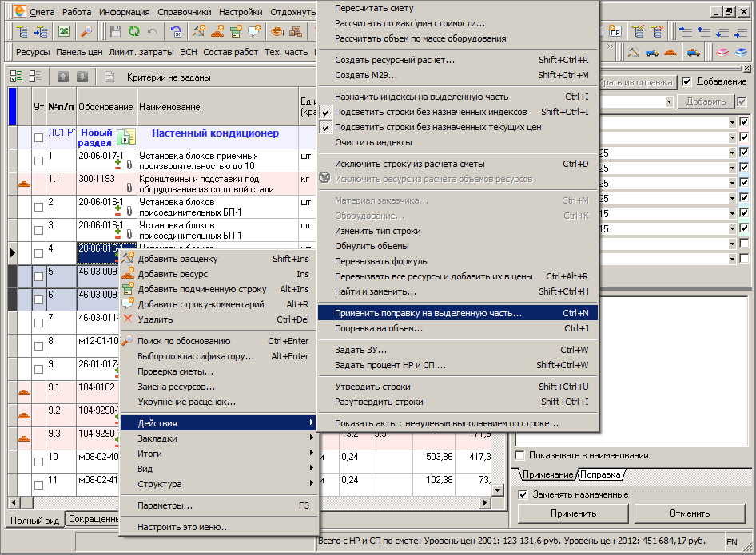
Task: Click the green refresh arrows icon
Action: [133, 32]
